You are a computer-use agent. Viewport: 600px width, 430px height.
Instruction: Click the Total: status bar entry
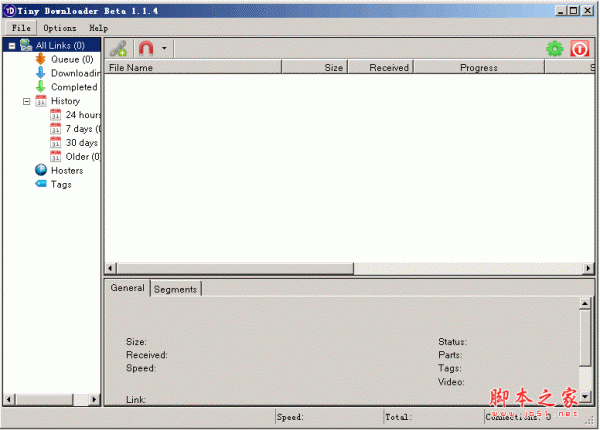tap(398, 417)
